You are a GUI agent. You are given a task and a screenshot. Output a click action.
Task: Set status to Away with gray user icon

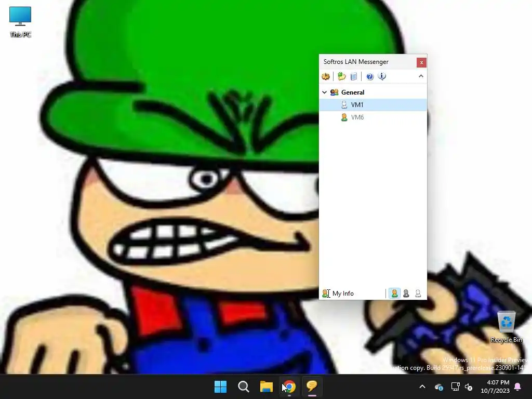point(406,294)
